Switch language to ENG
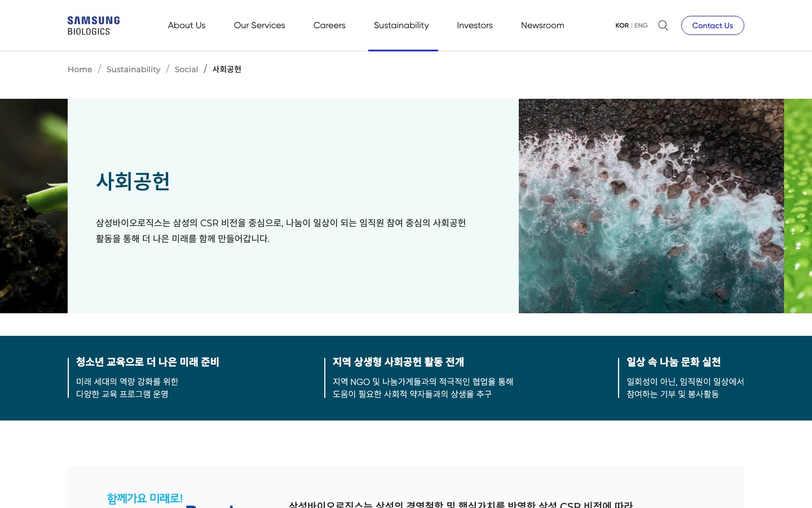The width and height of the screenshot is (812, 508). pos(641,25)
